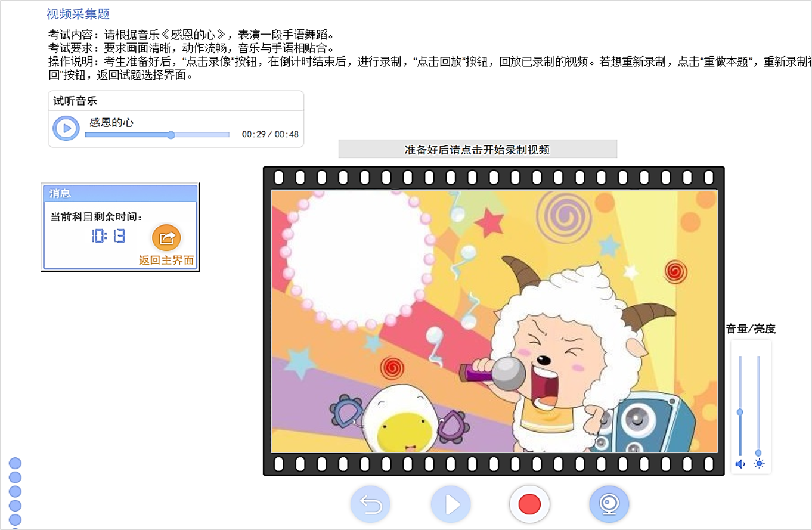
Task: Click the webcam icon button
Action: (609, 504)
